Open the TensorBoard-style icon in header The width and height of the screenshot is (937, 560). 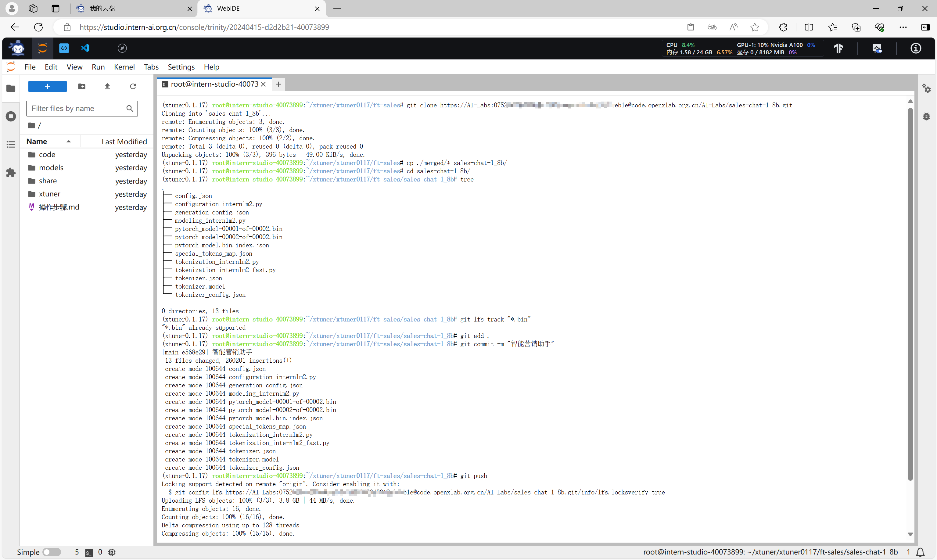(838, 48)
